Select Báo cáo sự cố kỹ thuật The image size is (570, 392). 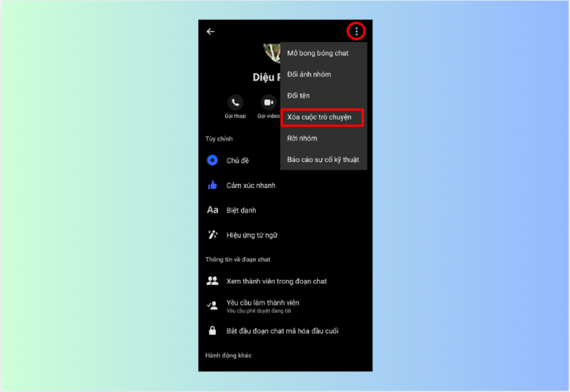pos(323,159)
